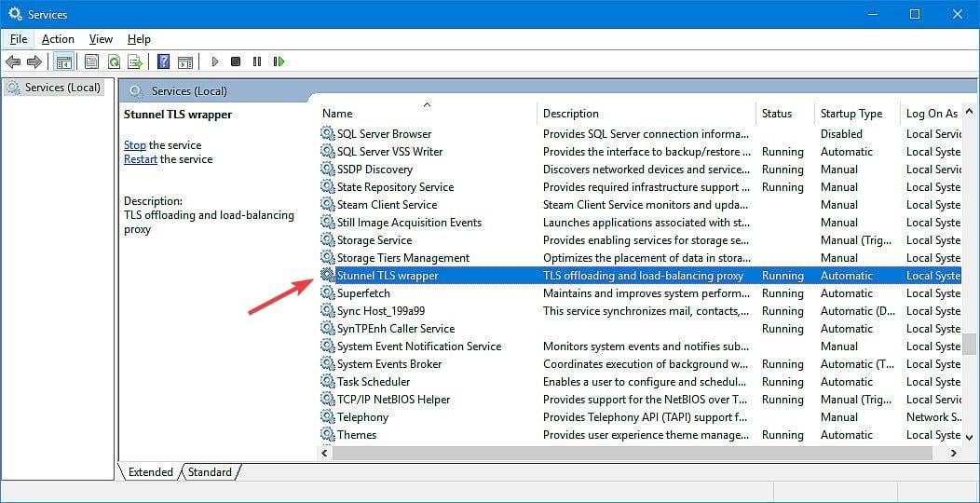Open the File menu
This screenshot has width=980, height=503.
tap(19, 39)
